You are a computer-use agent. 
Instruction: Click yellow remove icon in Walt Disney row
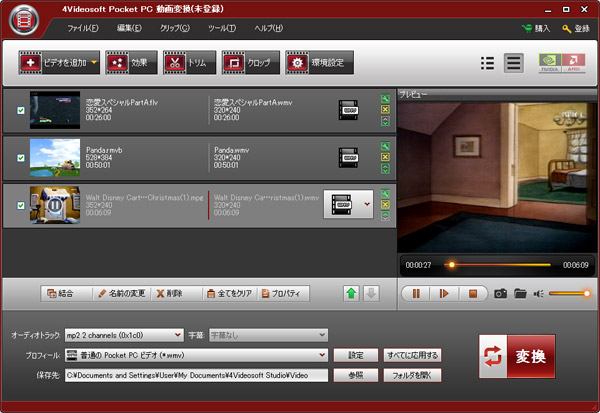pos(385,205)
